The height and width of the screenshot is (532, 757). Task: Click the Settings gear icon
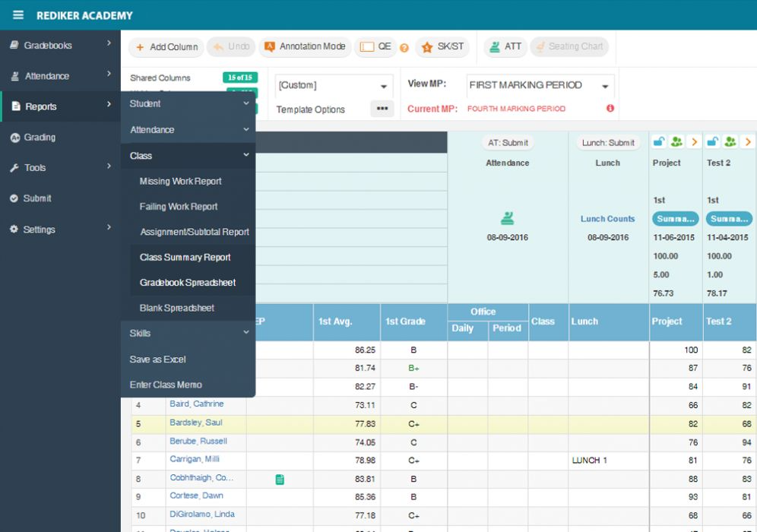tap(14, 229)
